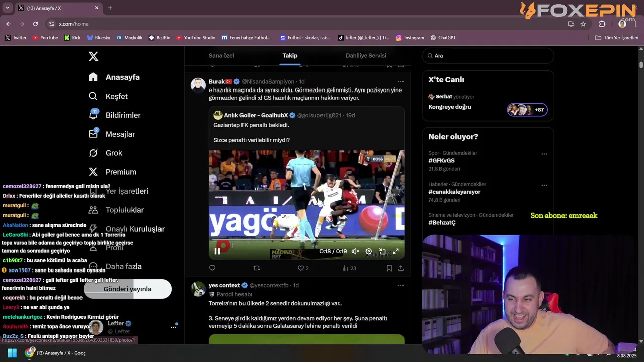Open Bluesky bookmark
The width and height of the screenshot is (644, 362).
[x=99, y=38]
